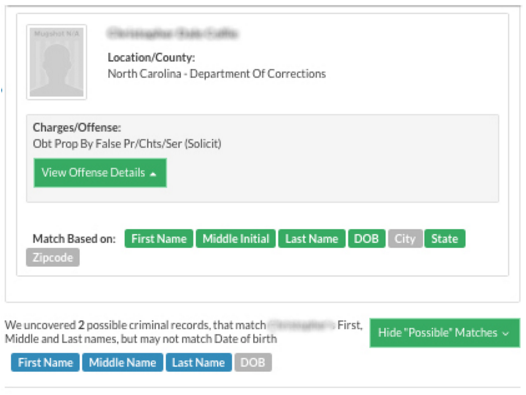The image size is (526, 395).
Task: Click the blue Last Name tag
Action: (199, 362)
